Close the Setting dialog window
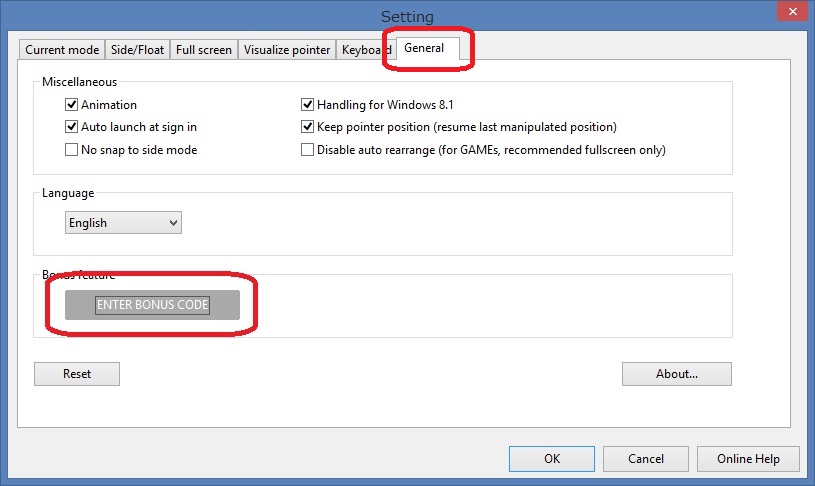Screen dimensions: 815x486 791,14
